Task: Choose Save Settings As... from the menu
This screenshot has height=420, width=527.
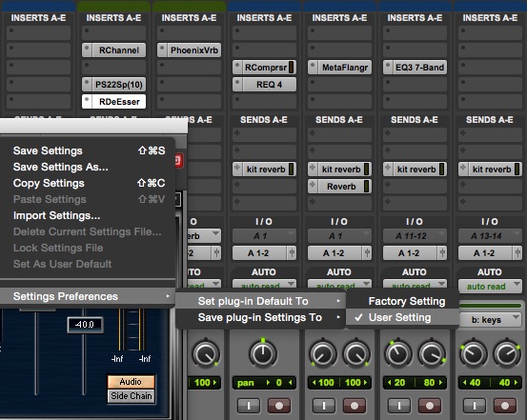Action: 88,167
